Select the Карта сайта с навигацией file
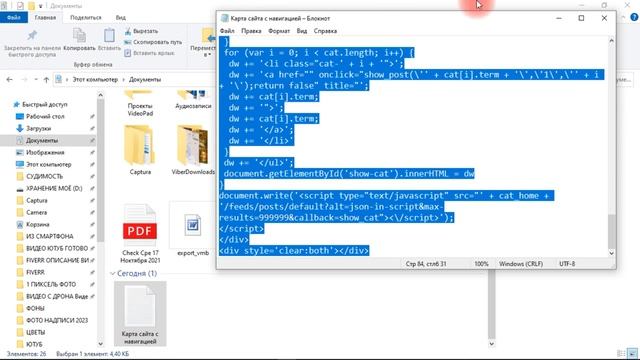This screenshot has width=640, height=360. click(140, 313)
